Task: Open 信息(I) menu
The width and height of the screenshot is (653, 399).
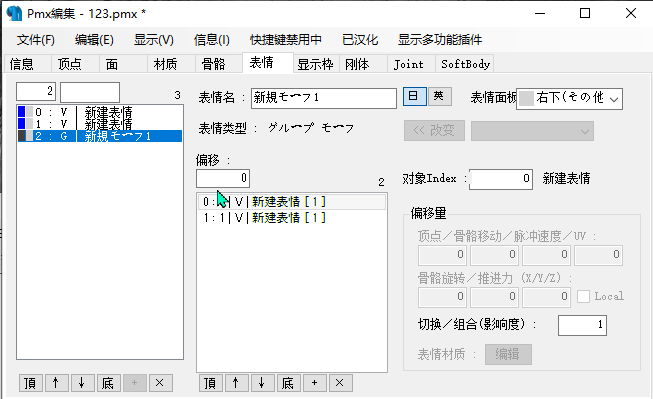Action: coord(212,40)
